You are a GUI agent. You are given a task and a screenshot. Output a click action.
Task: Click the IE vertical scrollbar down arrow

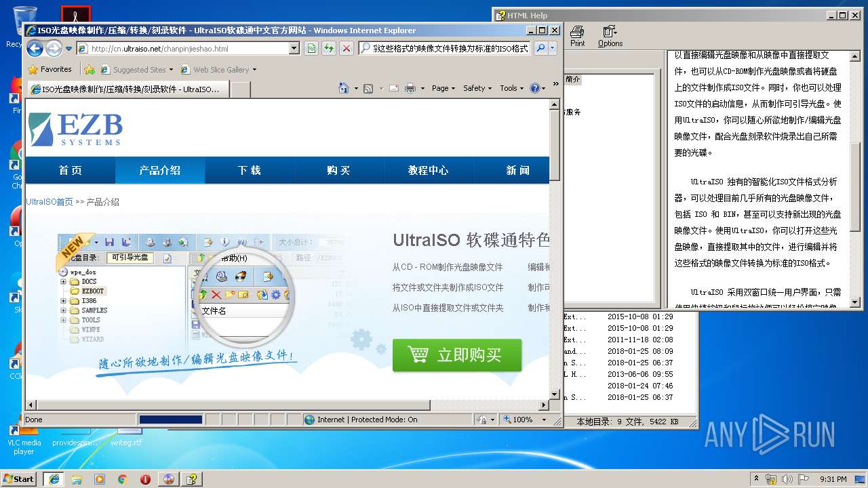pos(555,394)
